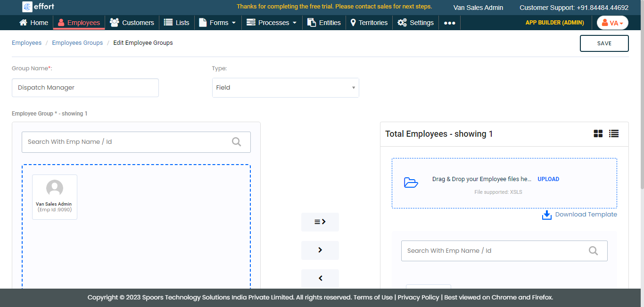Click the Group Name input field
Screen dimensions: 644x307
(x=85, y=88)
